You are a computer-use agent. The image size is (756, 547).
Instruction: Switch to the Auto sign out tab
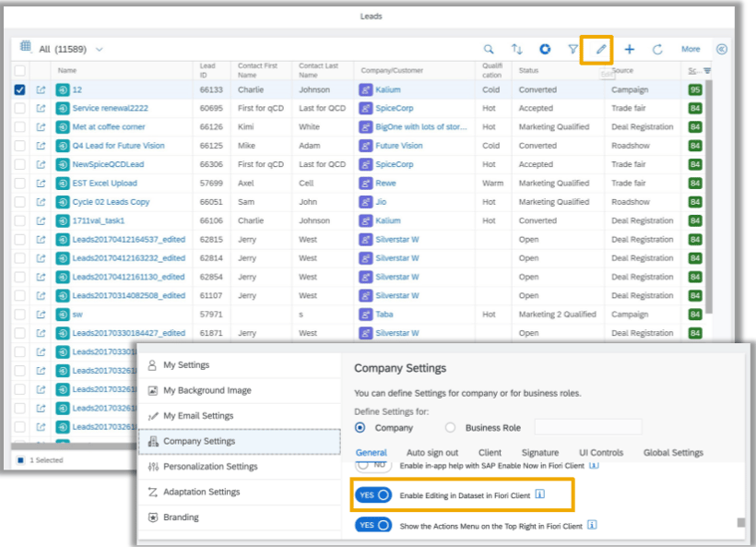pos(432,453)
